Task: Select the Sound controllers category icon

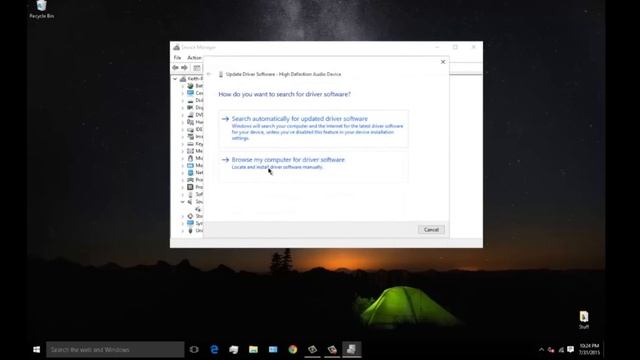Action: pos(191,202)
